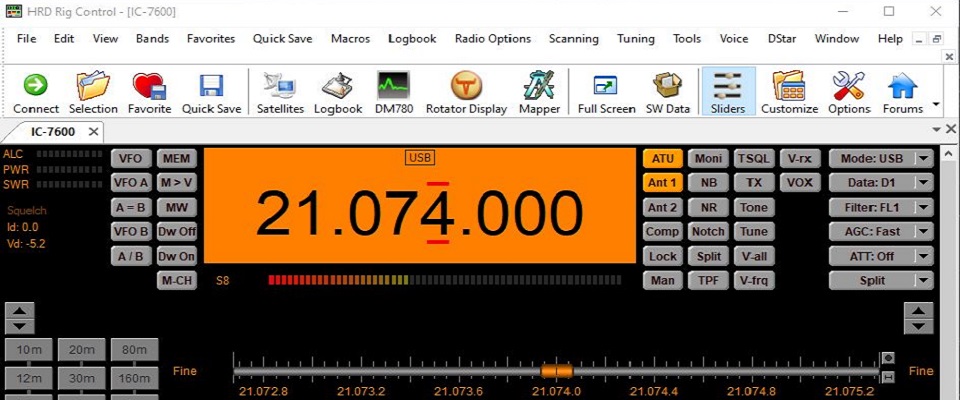960x400 pixels.
Task: Toggle the Comp speech compressor
Action: click(x=662, y=232)
